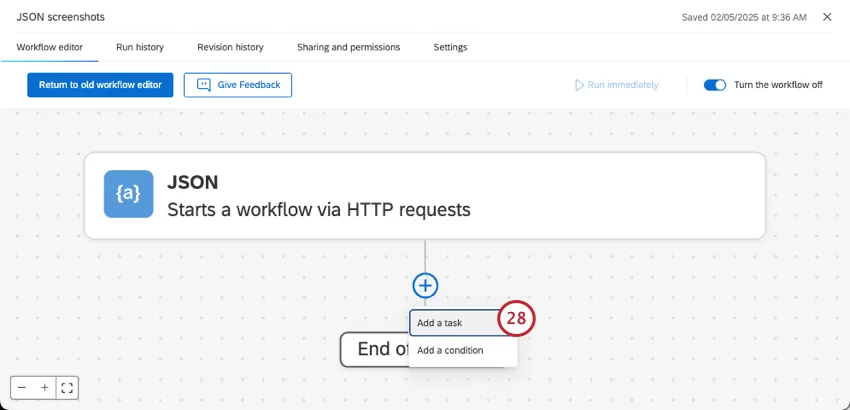Click the feedback speech-bubble icon
Viewport: 850px width, 410px height.
point(203,85)
